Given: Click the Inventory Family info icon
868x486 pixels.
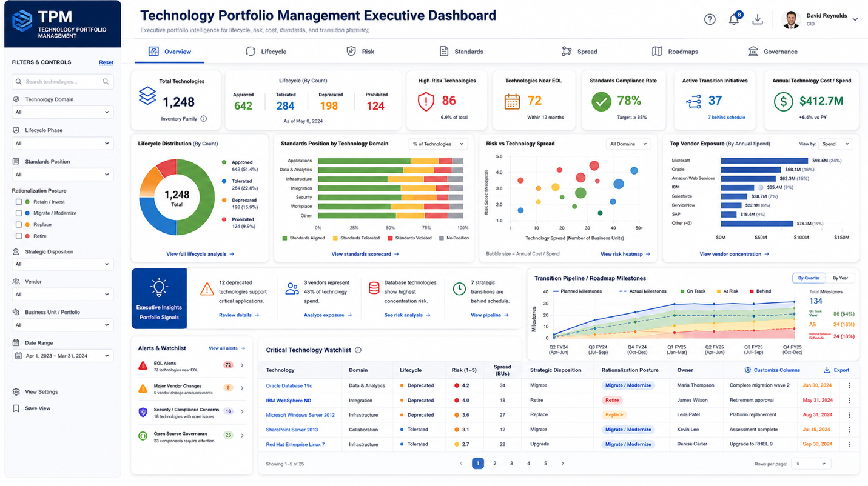Looking at the screenshot, I should click(204, 119).
